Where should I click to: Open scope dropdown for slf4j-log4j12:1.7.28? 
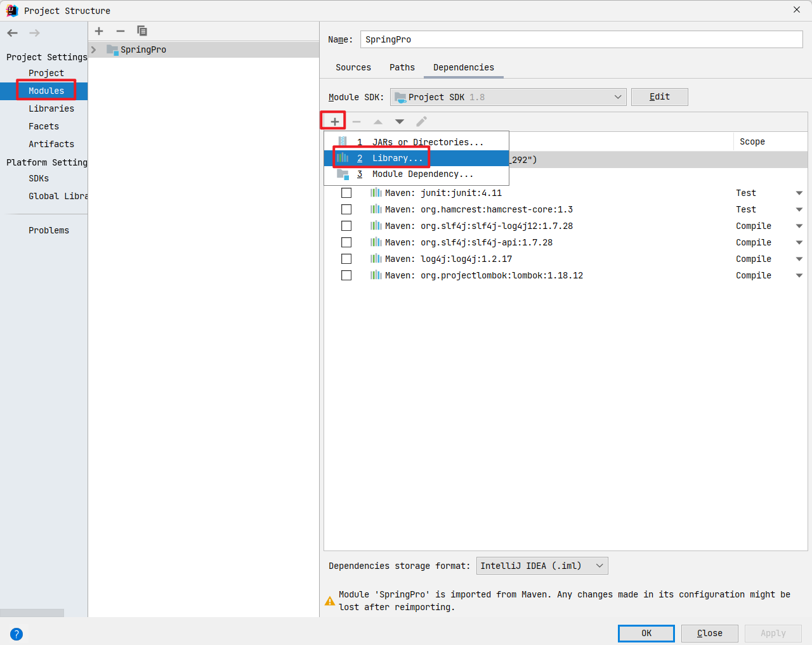click(799, 226)
